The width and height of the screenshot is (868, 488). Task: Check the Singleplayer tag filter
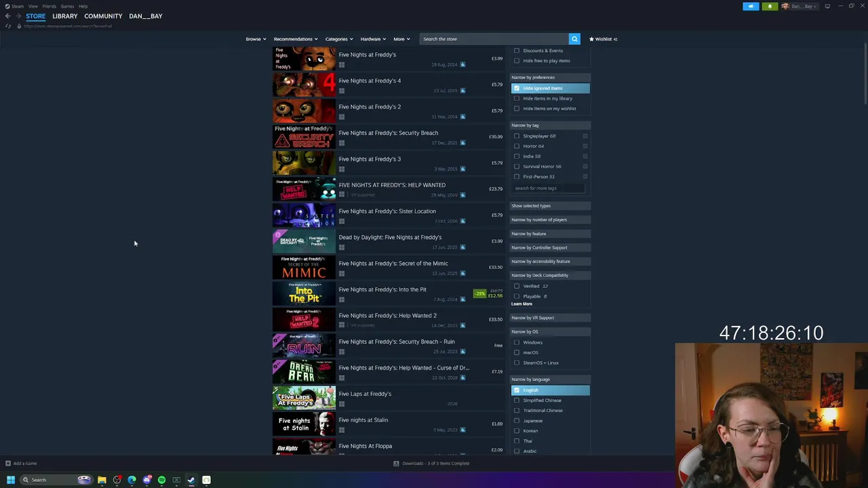517,136
